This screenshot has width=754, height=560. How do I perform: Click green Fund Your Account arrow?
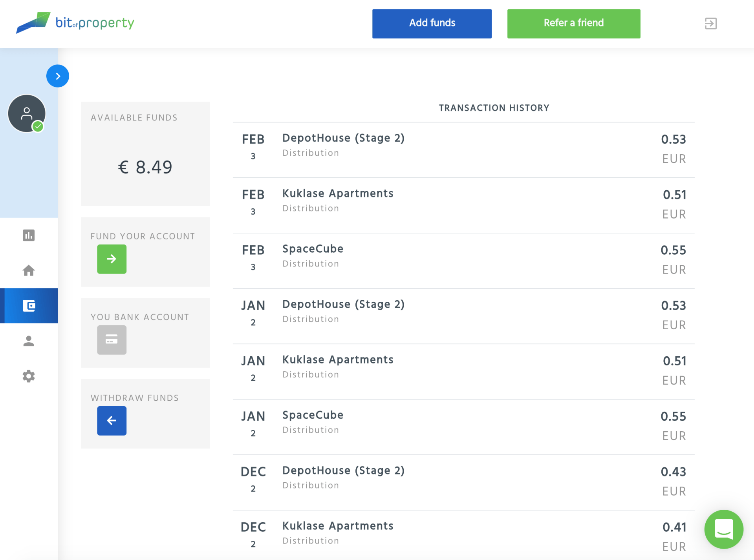(112, 259)
